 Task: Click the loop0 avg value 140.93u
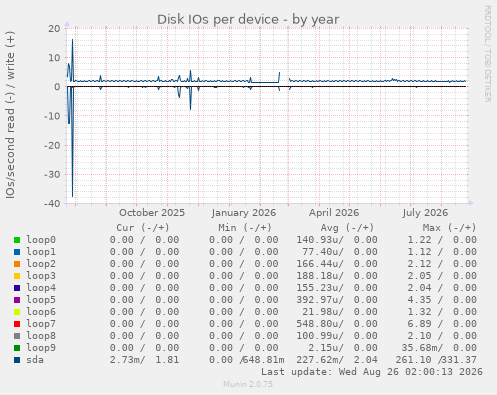click(x=320, y=240)
